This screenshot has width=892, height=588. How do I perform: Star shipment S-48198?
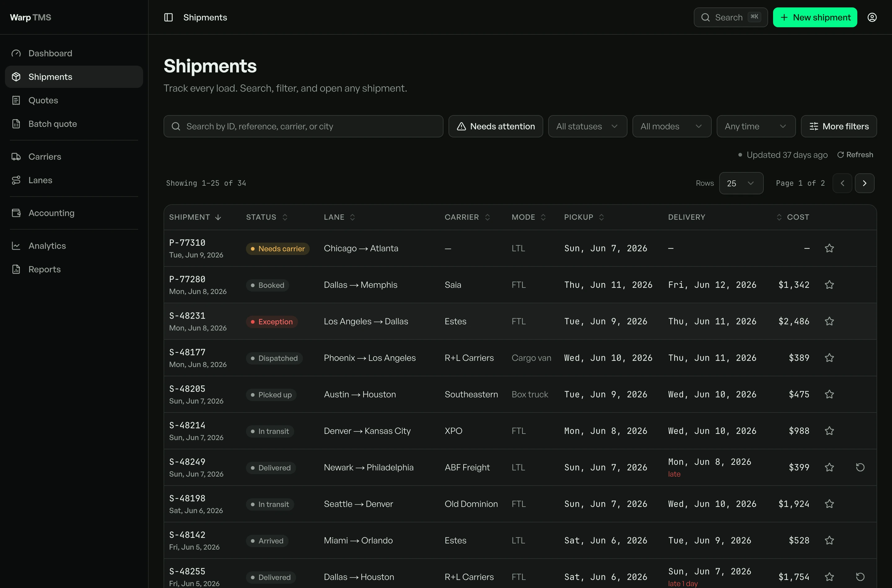829,504
